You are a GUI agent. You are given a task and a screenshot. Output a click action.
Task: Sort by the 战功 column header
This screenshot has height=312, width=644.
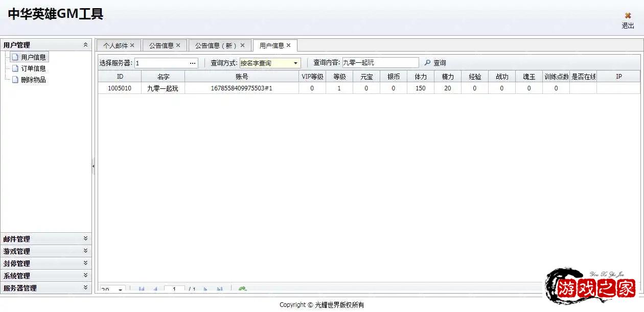[502, 76]
